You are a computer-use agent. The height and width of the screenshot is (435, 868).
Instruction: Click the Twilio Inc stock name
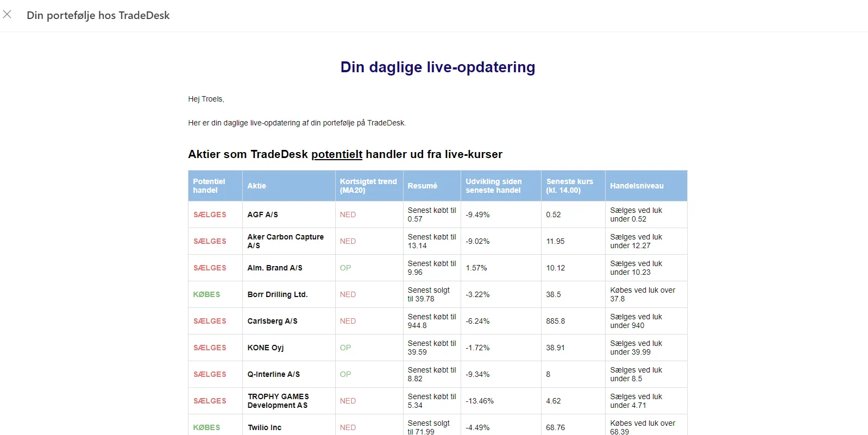click(265, 427)
